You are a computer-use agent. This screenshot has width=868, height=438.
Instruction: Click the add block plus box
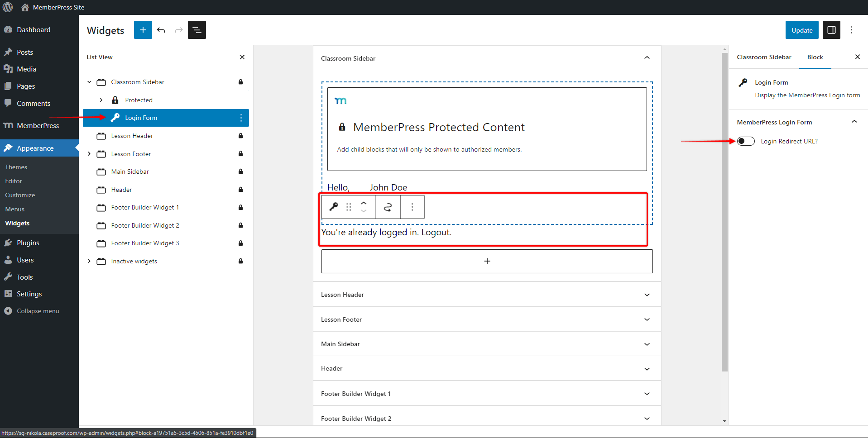(487, 261)
